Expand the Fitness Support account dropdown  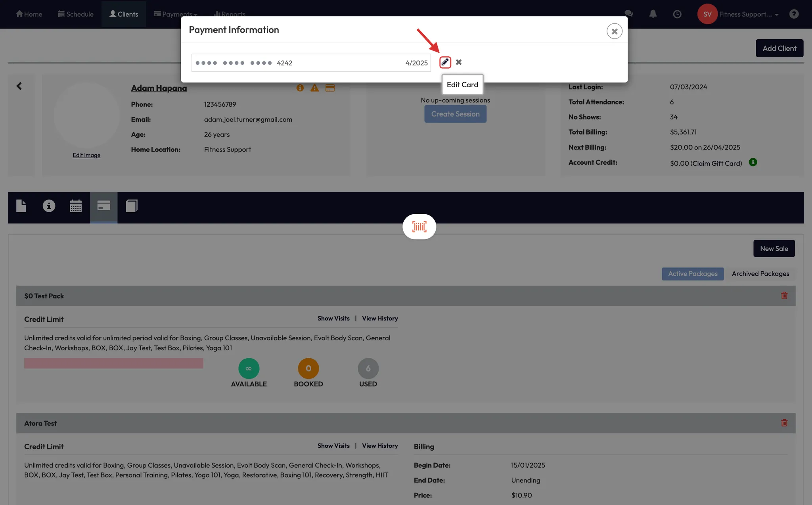pyautogui.click(x=749, y=14)
